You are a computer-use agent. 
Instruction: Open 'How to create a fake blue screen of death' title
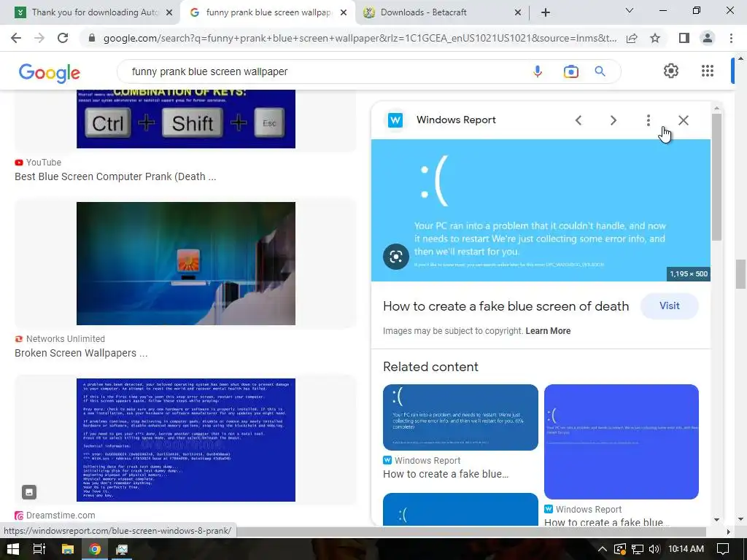click(506, 306)
